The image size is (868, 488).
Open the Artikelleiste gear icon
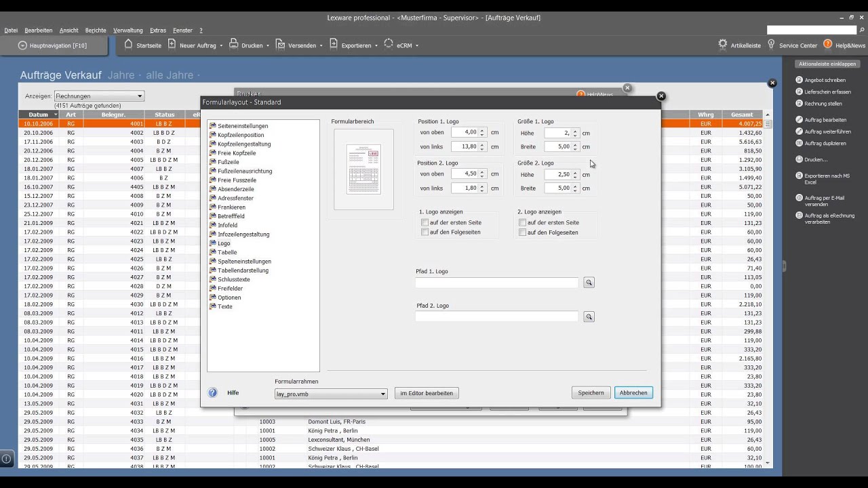tap(723, 45)
